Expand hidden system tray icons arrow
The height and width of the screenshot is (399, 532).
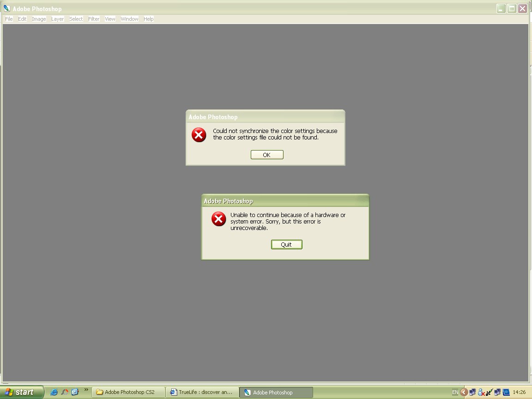(x=464, y=392)
